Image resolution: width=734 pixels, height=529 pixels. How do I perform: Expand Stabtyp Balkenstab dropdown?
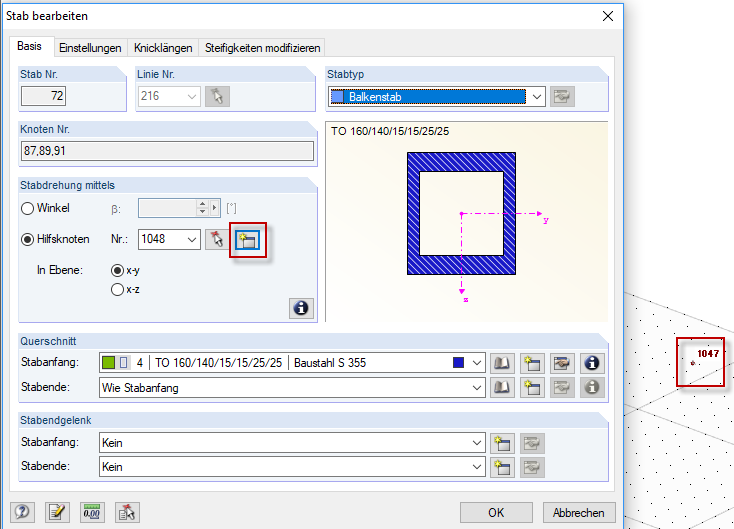tap(536, 97)
